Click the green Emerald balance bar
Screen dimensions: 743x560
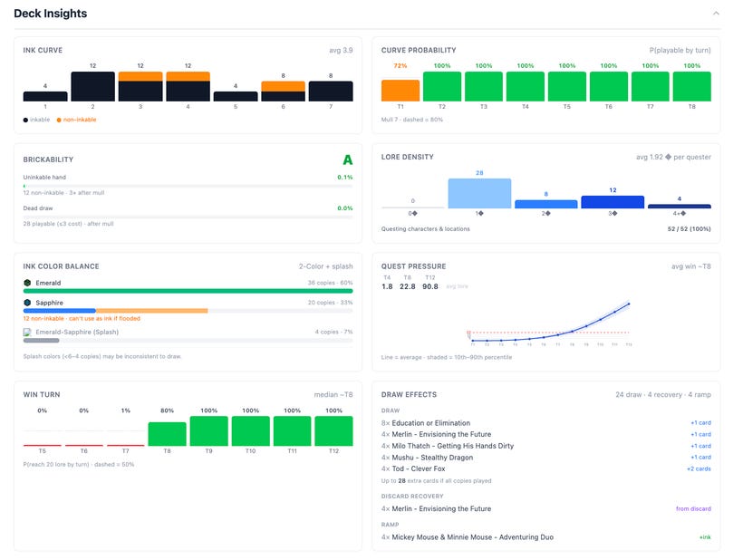click(x=188, y=291)
